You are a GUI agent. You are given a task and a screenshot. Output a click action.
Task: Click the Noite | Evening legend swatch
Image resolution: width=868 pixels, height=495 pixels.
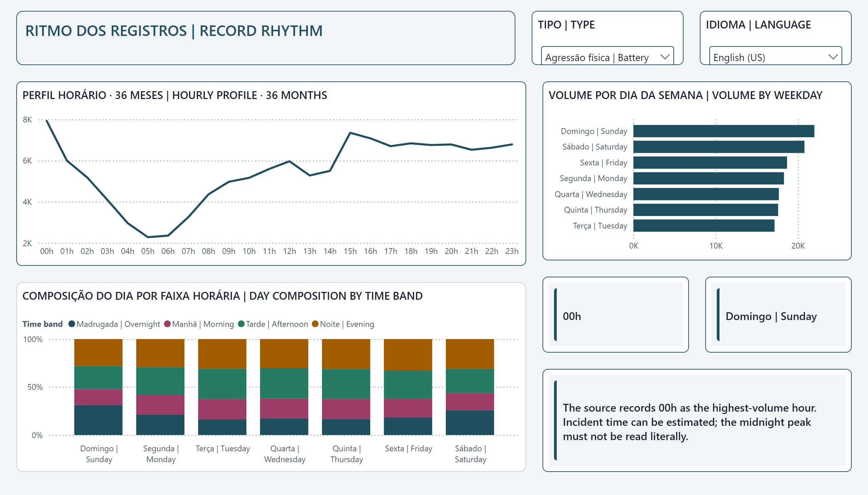(x=315, y=324)
